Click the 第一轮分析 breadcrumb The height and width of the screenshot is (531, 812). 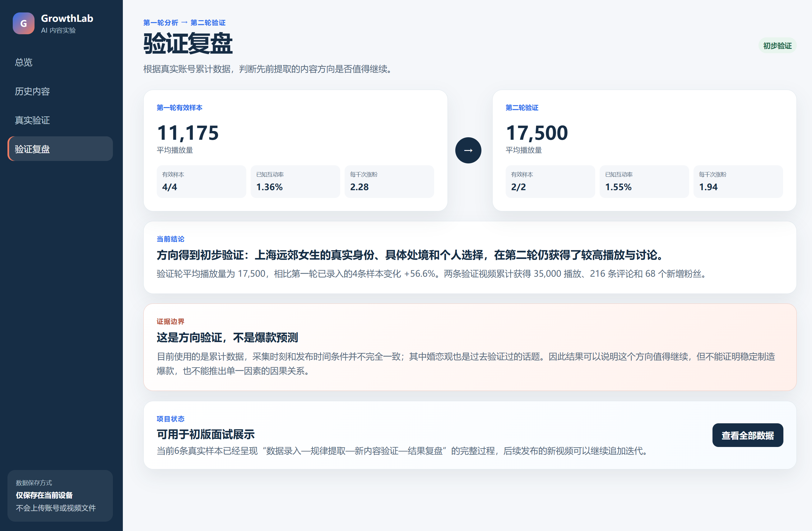161,22
